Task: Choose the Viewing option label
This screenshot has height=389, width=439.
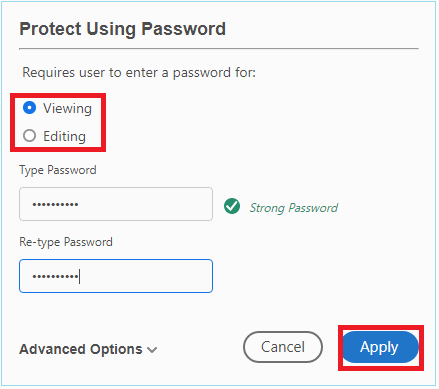Action: (x=67, y=108)
